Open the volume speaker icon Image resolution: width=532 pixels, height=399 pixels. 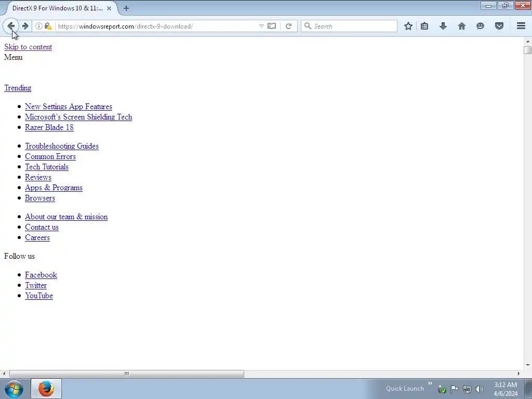point(480,389)
